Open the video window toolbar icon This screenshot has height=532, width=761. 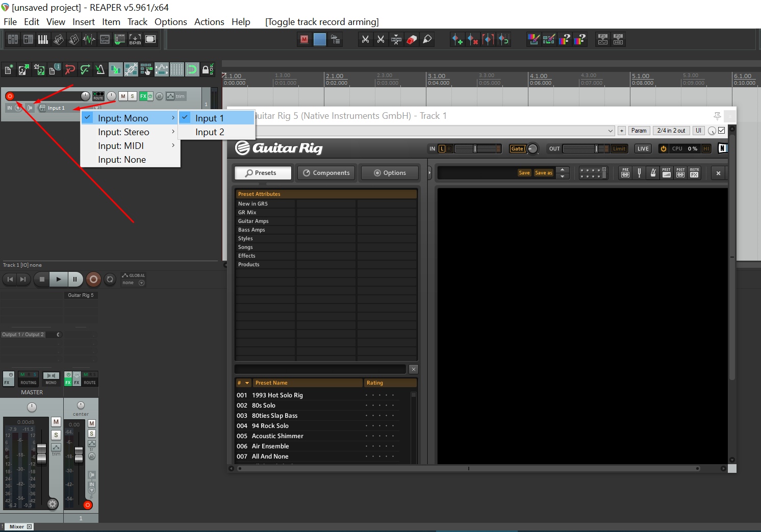[150, 39]
